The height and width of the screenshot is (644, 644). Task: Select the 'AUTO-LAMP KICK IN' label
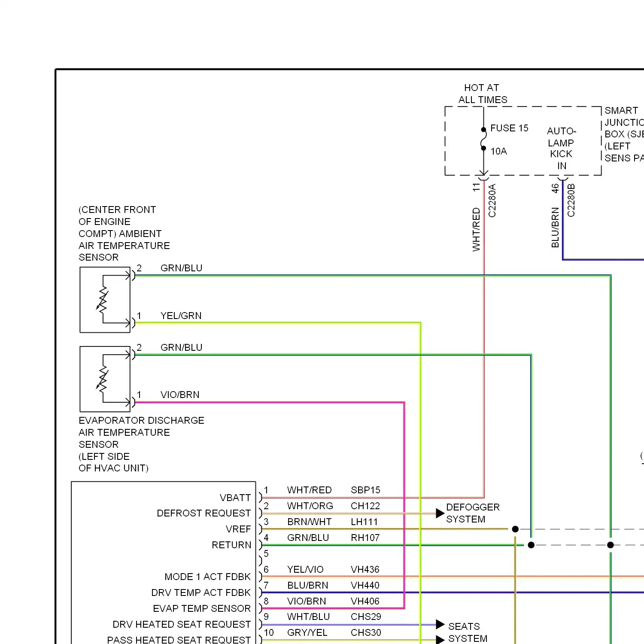[561, 148]
